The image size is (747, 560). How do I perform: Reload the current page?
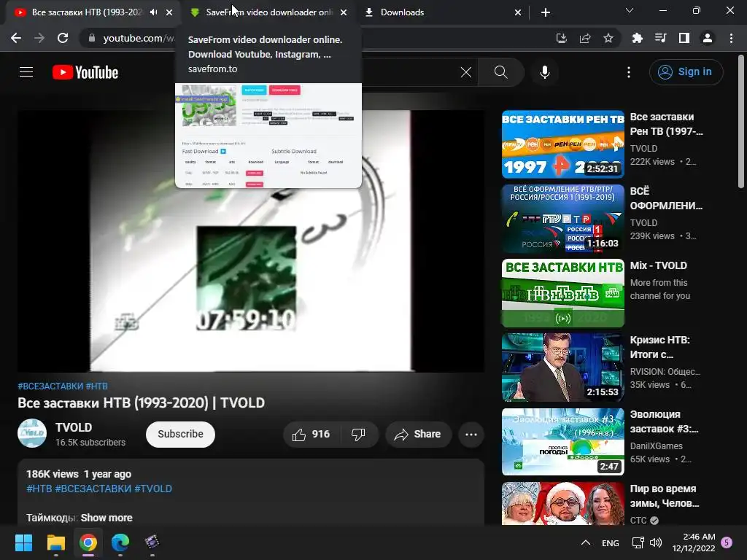[63, 38]
